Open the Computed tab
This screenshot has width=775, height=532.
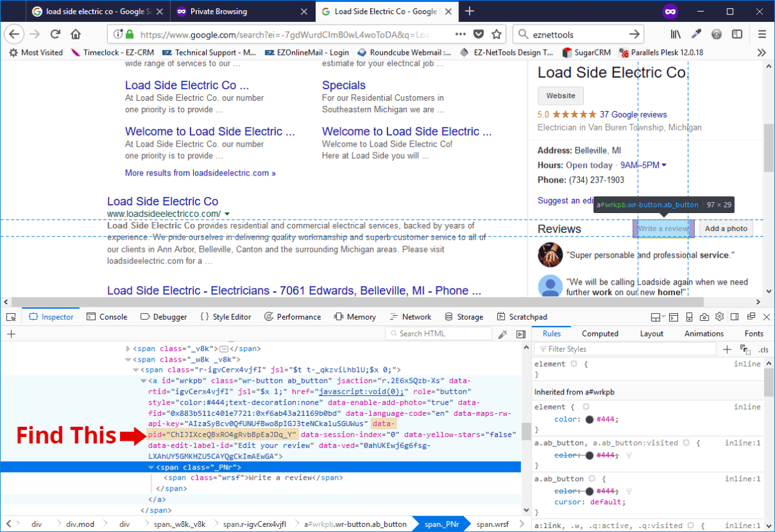click(600, 334)
